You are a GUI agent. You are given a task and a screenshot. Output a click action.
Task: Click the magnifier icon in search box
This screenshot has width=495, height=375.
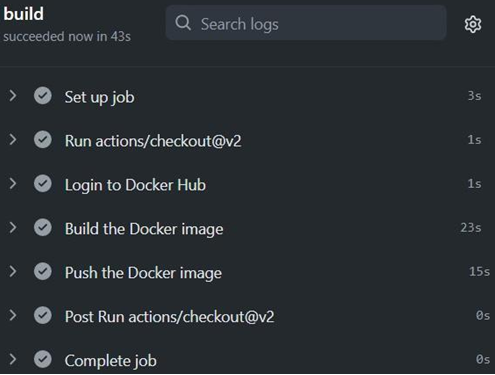[183, 23]
